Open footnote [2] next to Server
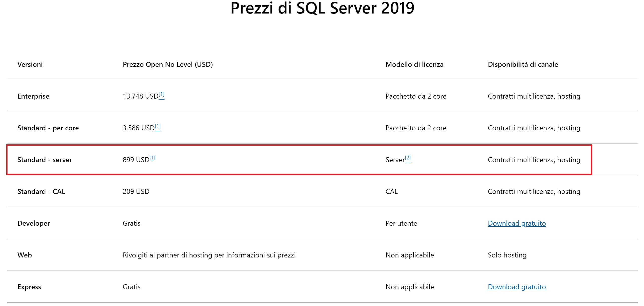Screen dimensions: 644x306 pyautogui.click(x=408, y=158)
